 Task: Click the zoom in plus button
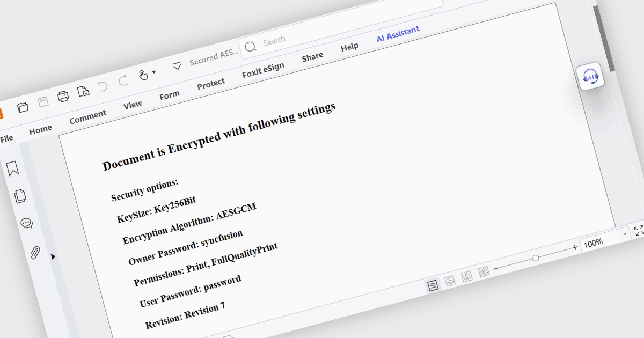tap(575, 247)
